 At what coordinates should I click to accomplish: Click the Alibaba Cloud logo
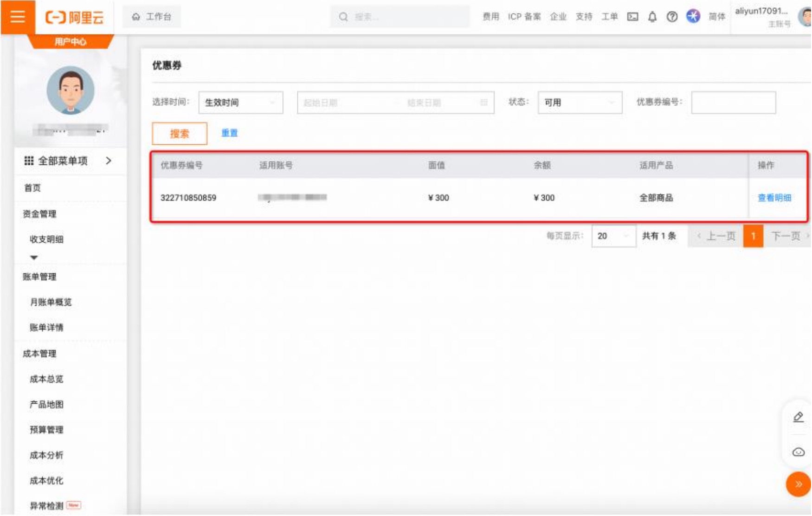tap(74, 17)
